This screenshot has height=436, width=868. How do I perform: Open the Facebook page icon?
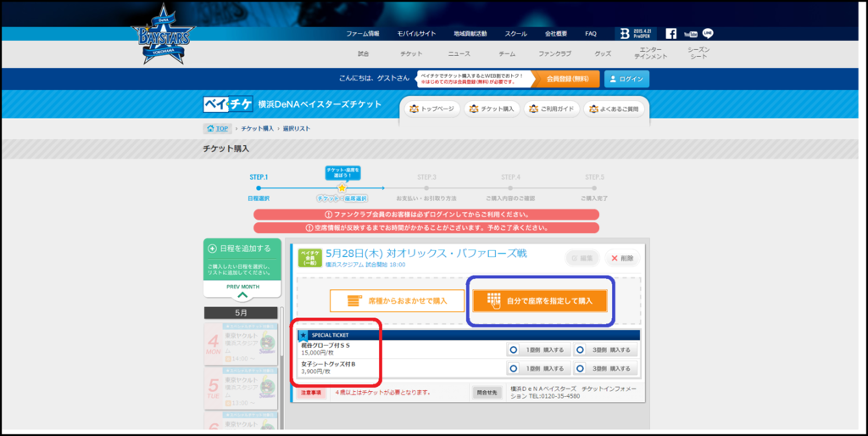point(671,33)
